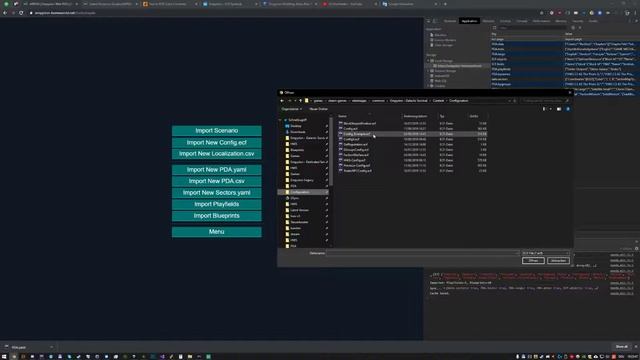Click Import New Sectors.yaml button
This screenshot has height=360, width=640.
pos(216,193)
